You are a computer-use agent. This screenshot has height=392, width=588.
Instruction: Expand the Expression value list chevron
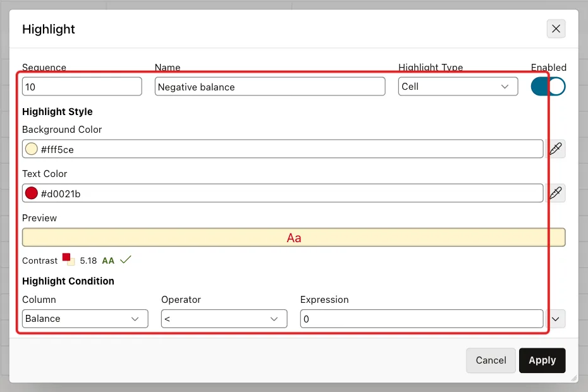[x=556, y=319]
